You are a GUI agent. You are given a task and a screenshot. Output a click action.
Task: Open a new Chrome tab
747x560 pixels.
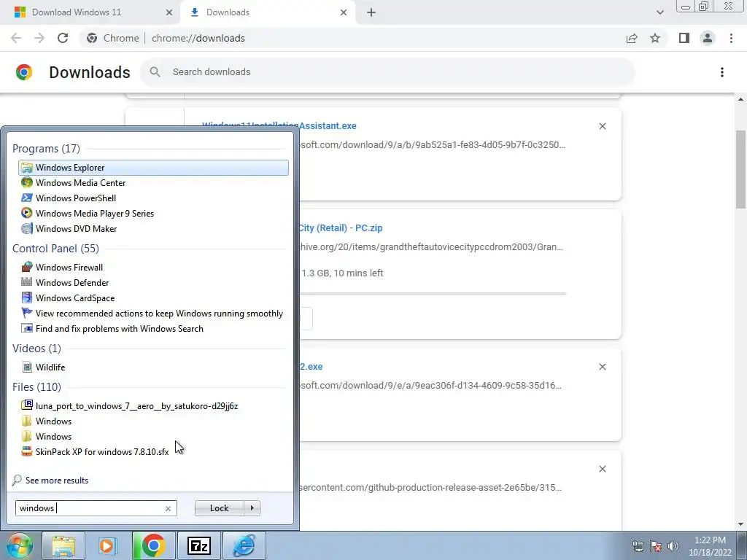coord(371,13)
